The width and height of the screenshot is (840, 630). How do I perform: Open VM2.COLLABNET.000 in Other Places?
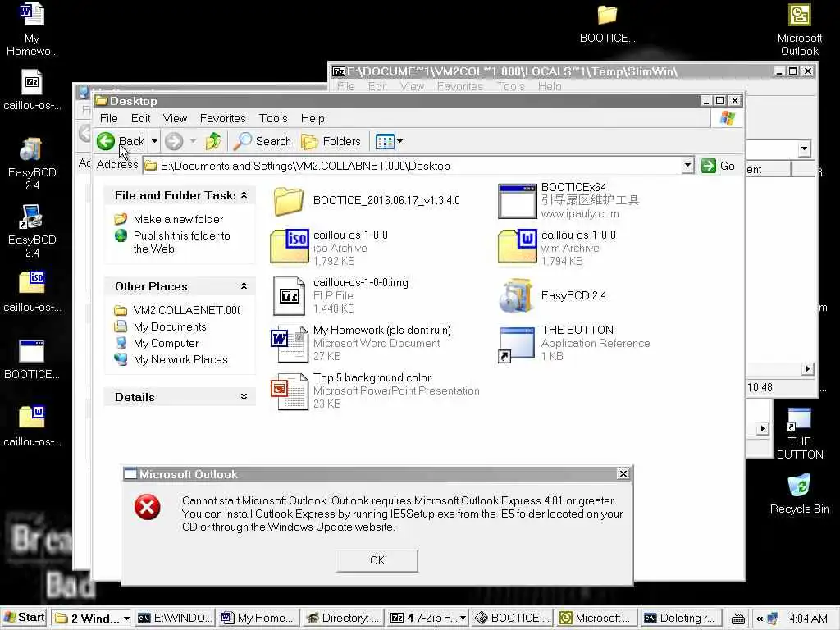[x=187, y=310]
